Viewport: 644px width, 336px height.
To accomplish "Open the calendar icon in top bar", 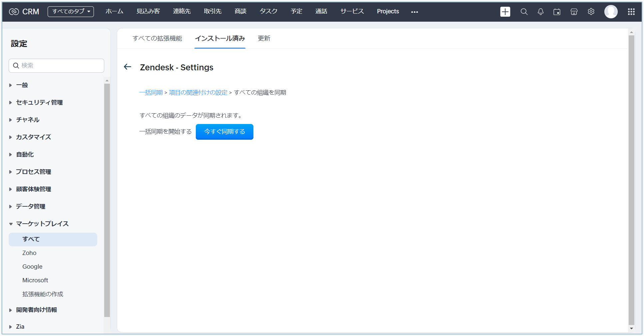I will pyautogui.click(x=557, y=12).
